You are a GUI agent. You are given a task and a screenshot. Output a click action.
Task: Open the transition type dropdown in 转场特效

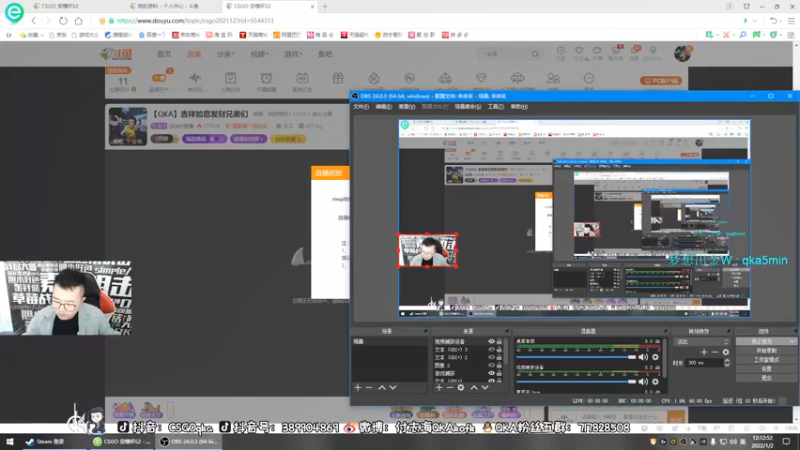tap(702, 342)
